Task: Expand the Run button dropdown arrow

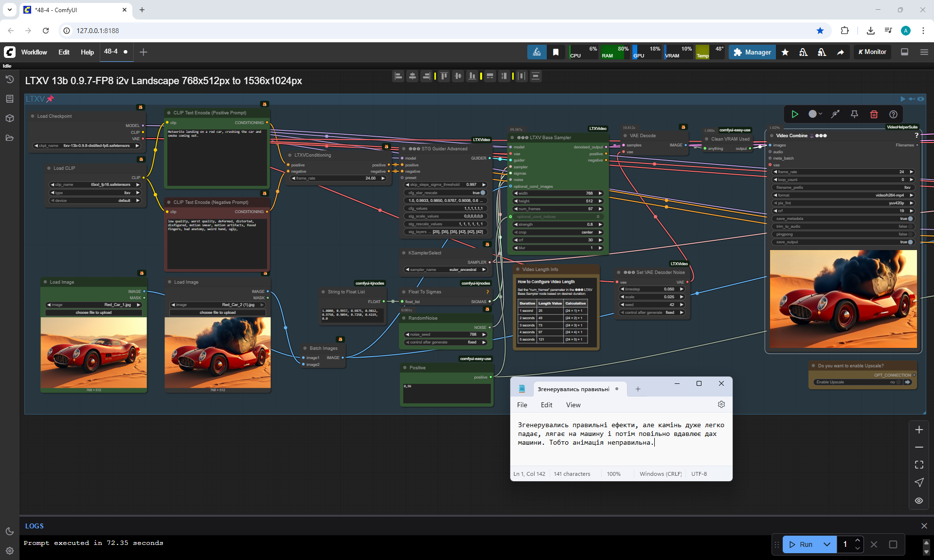Action: (827, 544)
